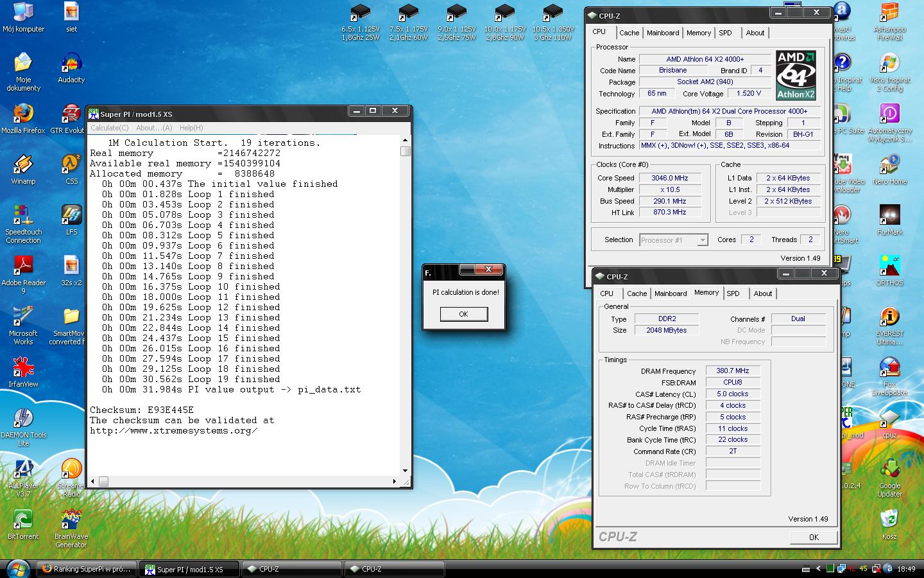Expand the Processor #1 selection dropdown

tap(703, 240)
